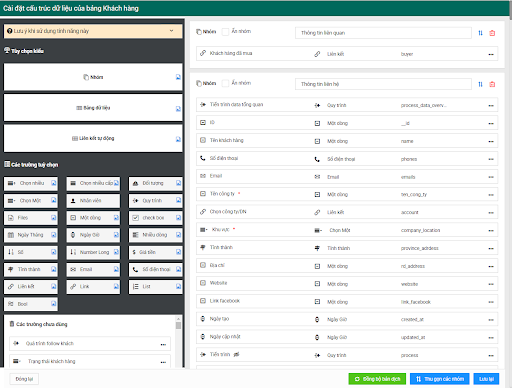Image resolution: width=512 pixels, height=388 pixels.
Task: Edit the 'Thông tin liên hệ' group name field
Action: [383, 84]
